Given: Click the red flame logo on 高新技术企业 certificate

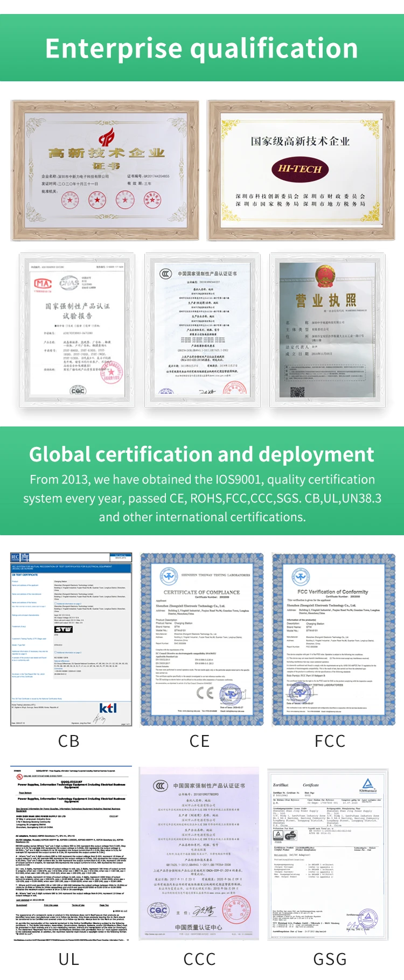Looking at the screenshot, I should [x=106, y=138].
